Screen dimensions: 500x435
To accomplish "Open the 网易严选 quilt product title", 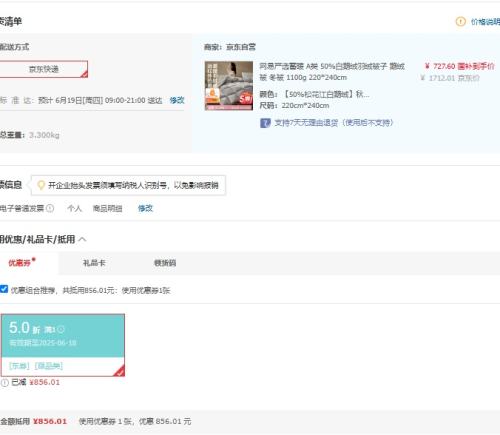I will pos(332,72).
